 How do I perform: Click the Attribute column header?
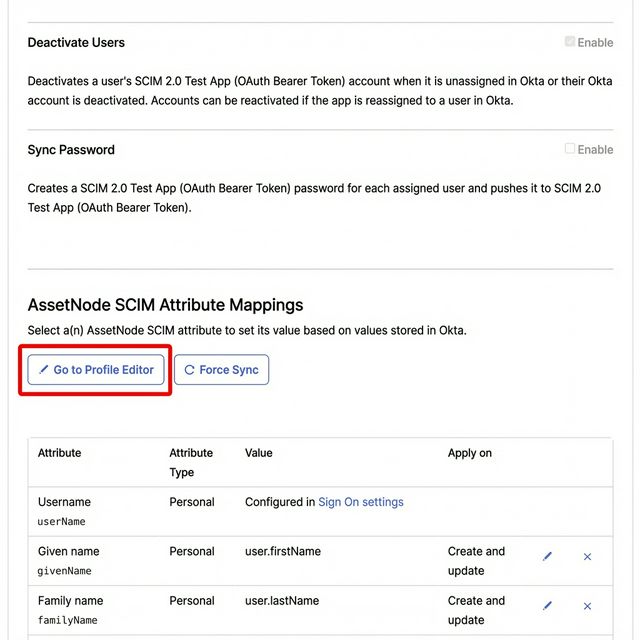coord(60,453)
